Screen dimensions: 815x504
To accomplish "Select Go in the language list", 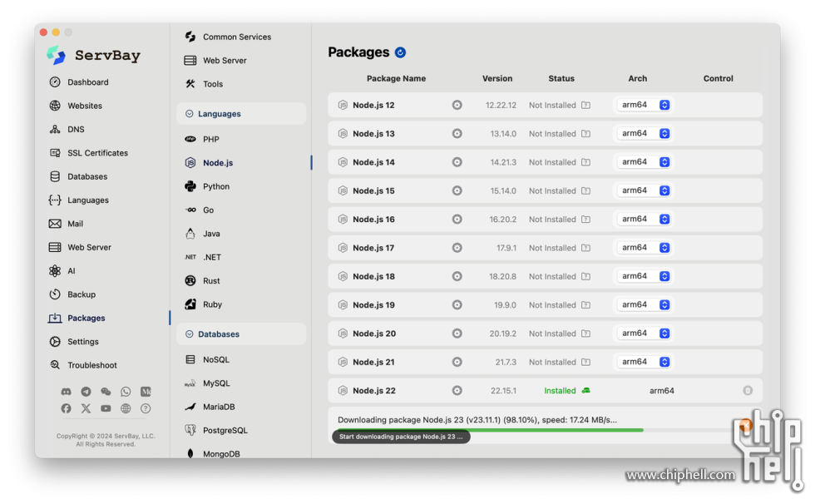I will tap(200, 210).
